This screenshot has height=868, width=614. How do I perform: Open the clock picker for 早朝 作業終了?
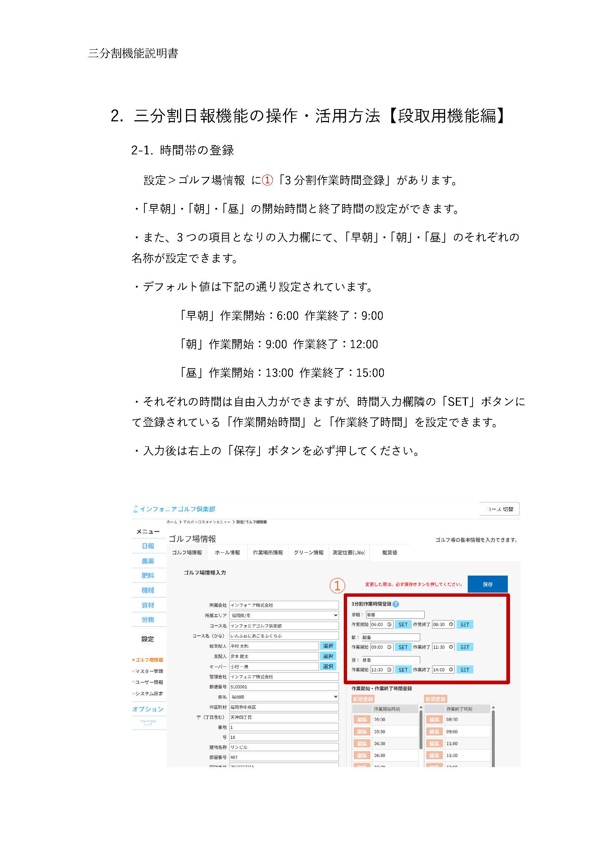coord(451,625)
